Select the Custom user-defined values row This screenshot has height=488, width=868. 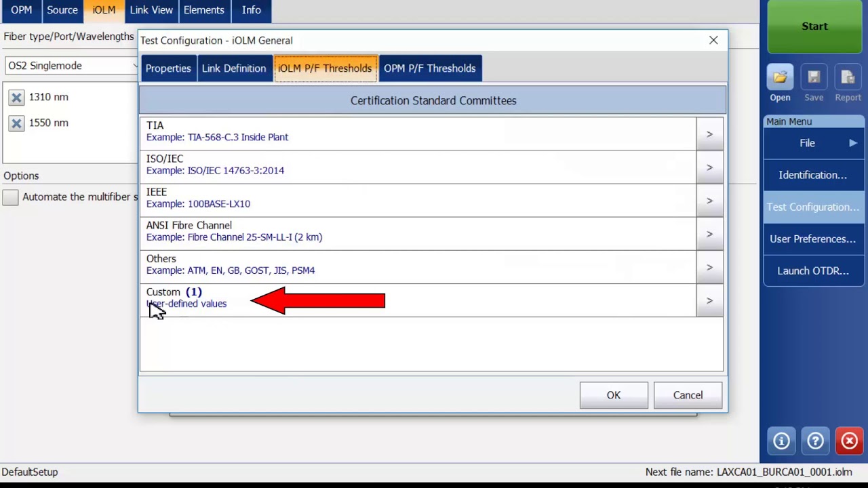coord(418,300)
